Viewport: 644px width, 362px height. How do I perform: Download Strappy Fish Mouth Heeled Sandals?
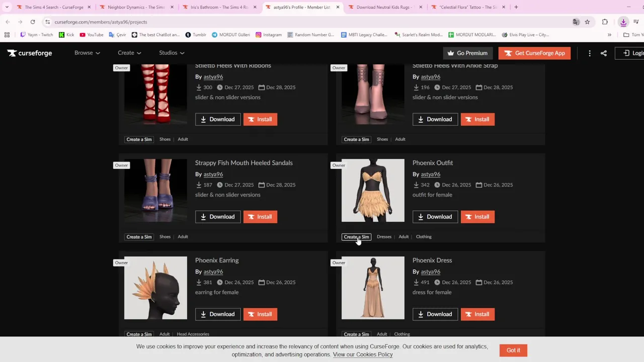218,217
